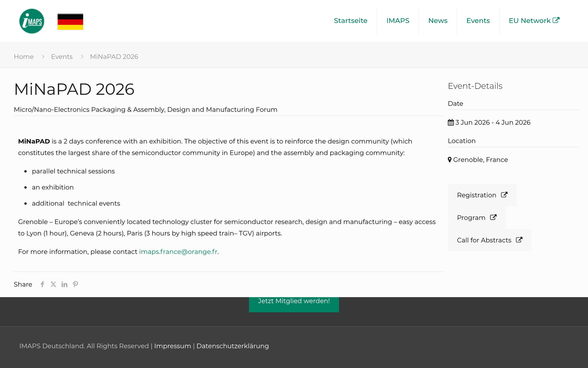Click the Location label in Event-Details
Viewport: 588px width, 368px height.
click(462, 141)
